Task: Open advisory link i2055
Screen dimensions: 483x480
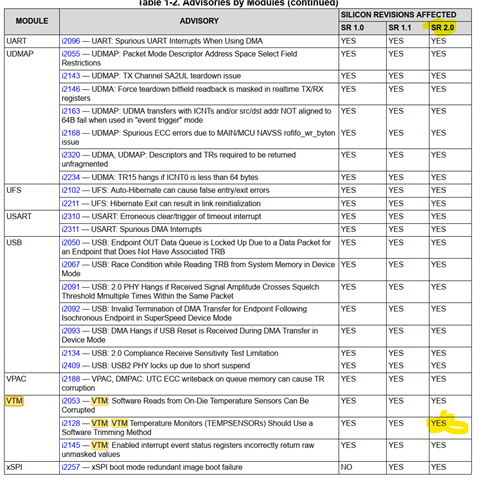Action: (71, 54)
